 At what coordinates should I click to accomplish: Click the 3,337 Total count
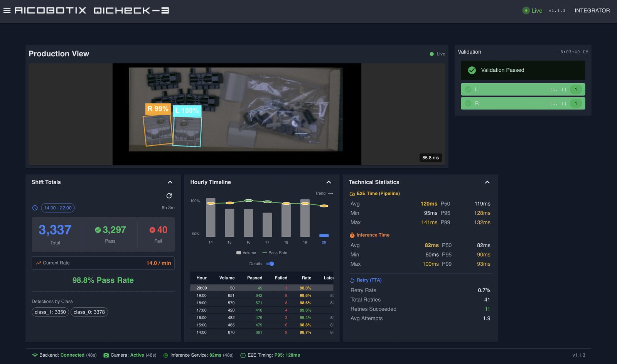pyautogui.click(x=55, y=230)
